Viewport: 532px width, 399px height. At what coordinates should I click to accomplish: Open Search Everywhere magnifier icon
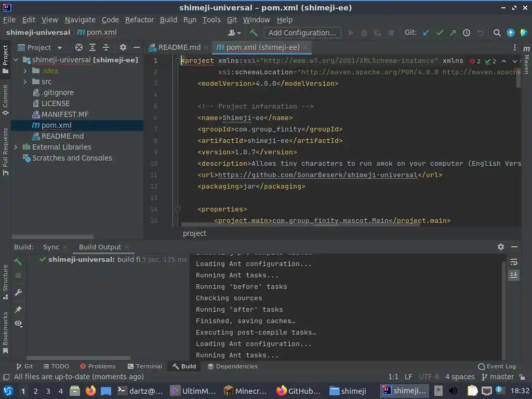497,33
